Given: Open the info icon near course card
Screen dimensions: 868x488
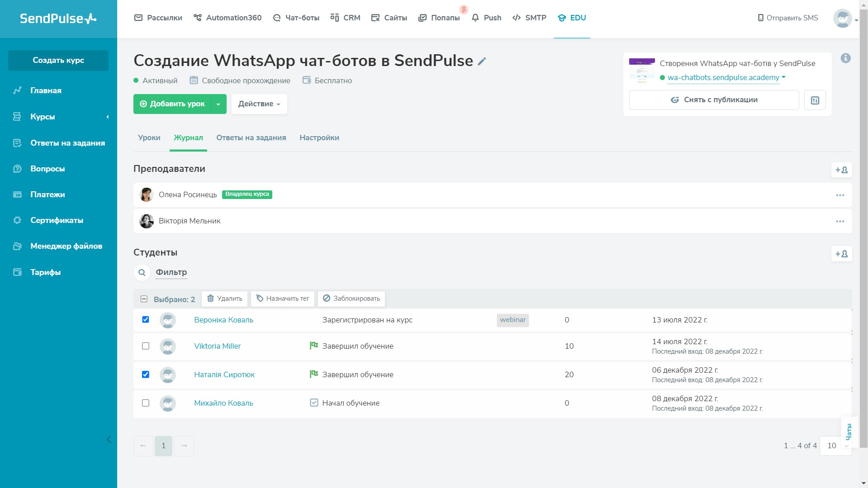Looking at the screenshot, I should pyautogui.click(x=845, y=58).
